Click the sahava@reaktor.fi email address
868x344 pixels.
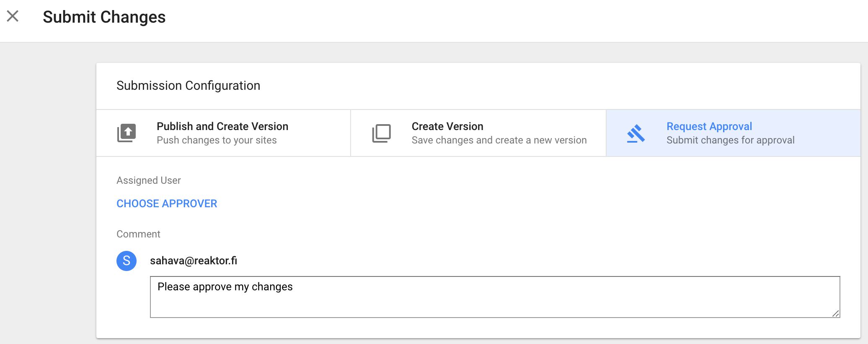pos(194,261)
